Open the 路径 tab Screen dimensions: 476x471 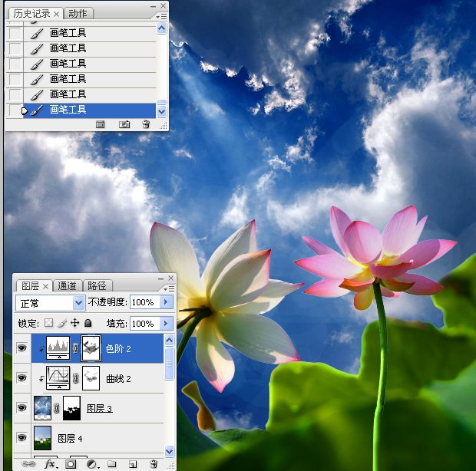pos(97,285)
